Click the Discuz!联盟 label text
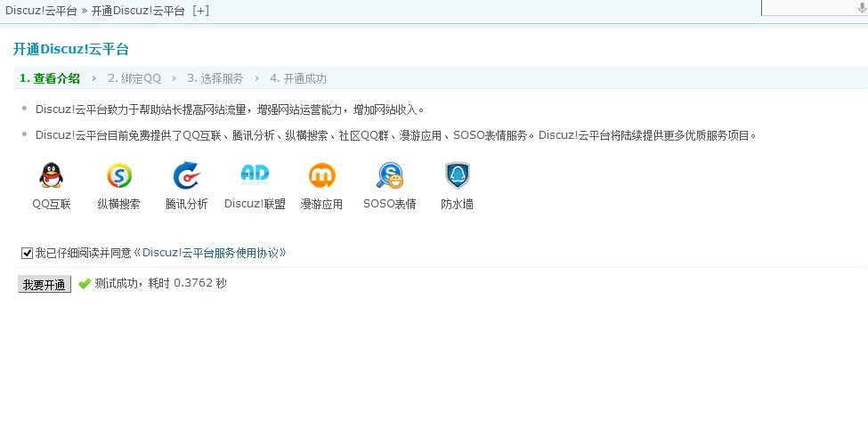 point(255,204)
